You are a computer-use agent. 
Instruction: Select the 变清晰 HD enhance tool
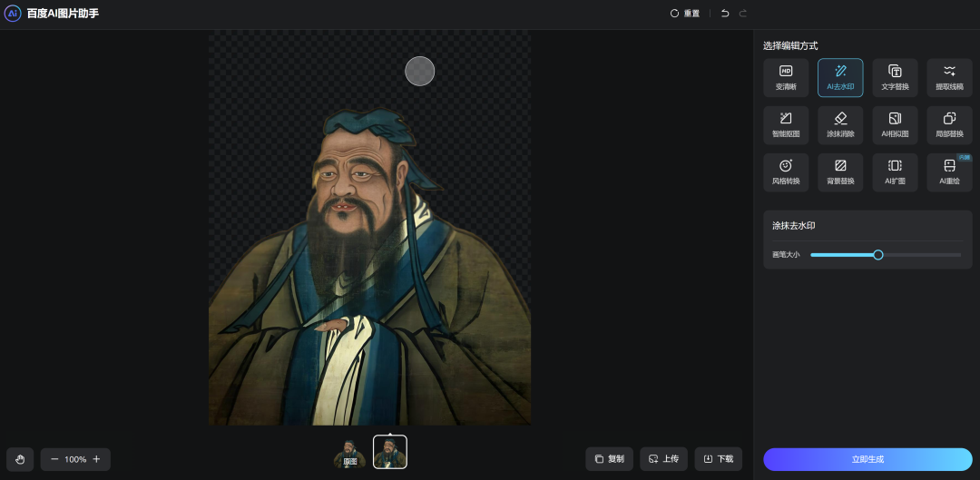(786, 77)
